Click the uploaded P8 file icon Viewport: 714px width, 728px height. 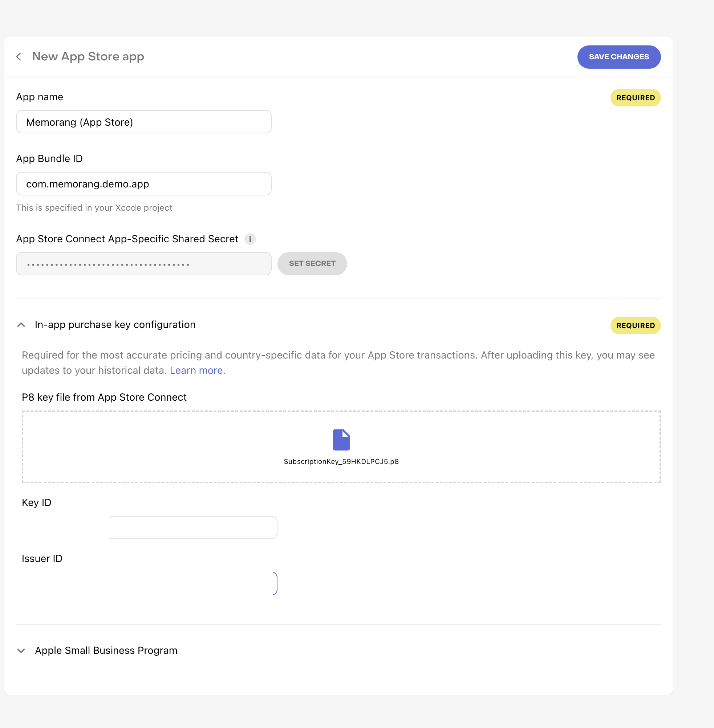341,440
